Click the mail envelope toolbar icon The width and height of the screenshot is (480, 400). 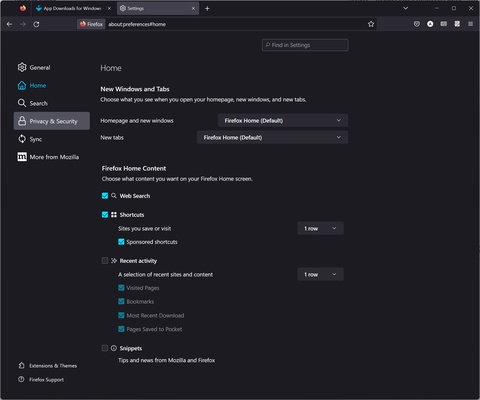[x=444, y=24]
